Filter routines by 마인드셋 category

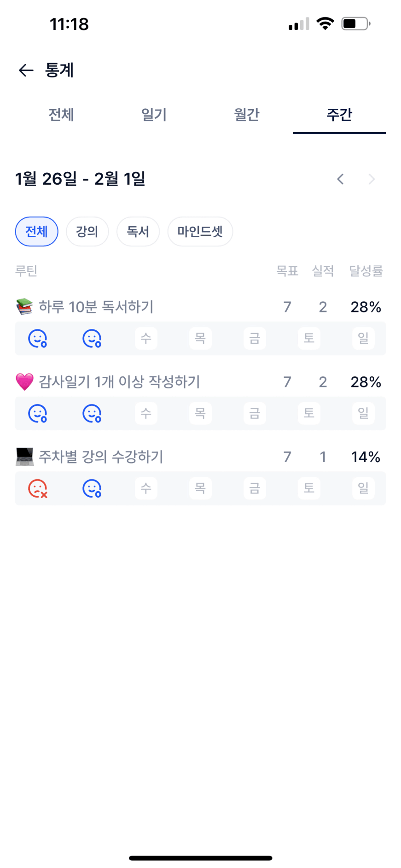click(x=200, y=231)
